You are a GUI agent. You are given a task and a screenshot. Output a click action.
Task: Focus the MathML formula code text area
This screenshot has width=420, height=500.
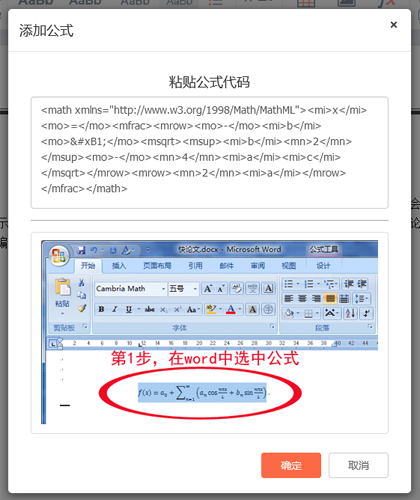pos(210,153)
